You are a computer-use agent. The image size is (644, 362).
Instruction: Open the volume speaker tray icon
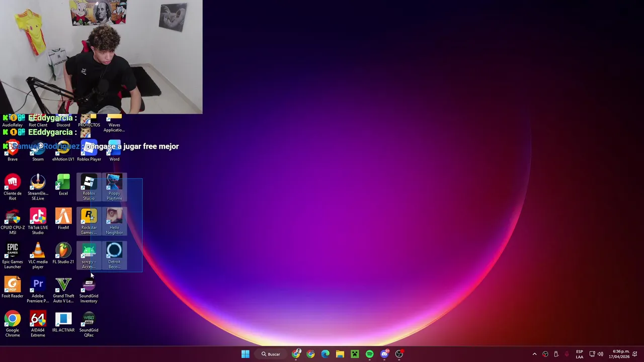coord(600,354)
